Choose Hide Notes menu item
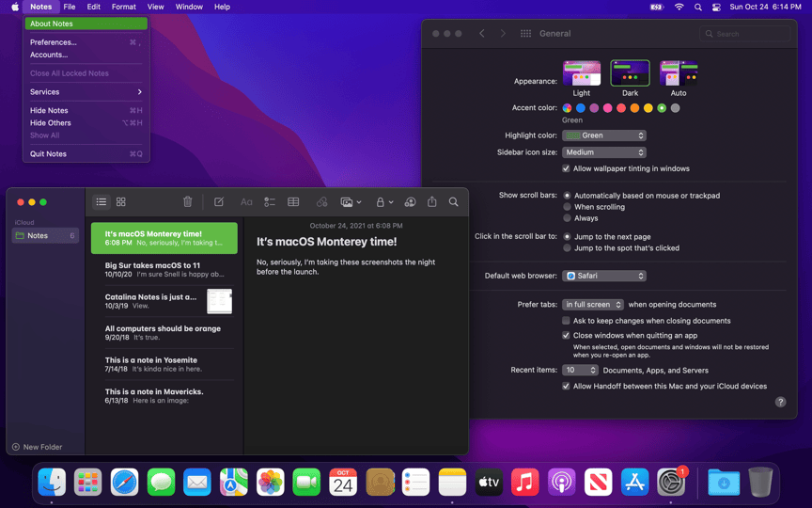 (x=86, y=110)
